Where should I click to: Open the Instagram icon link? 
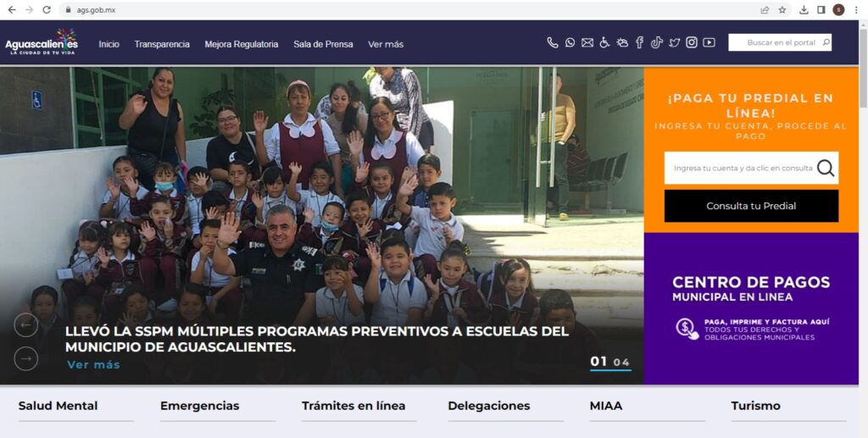[692, 42]
